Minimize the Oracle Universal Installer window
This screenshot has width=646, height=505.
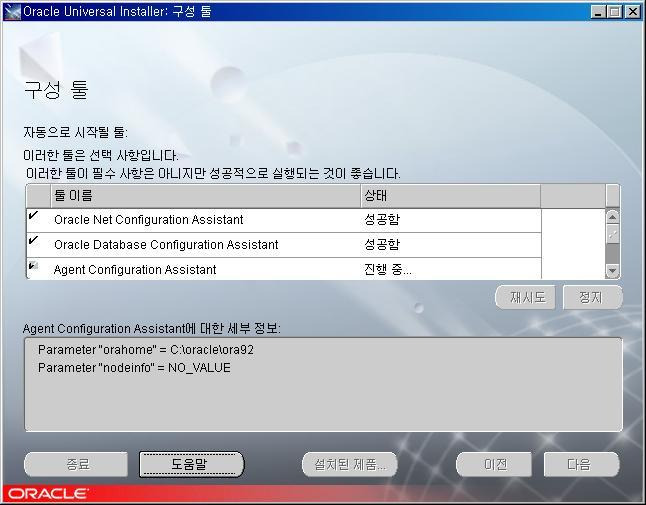598,12
